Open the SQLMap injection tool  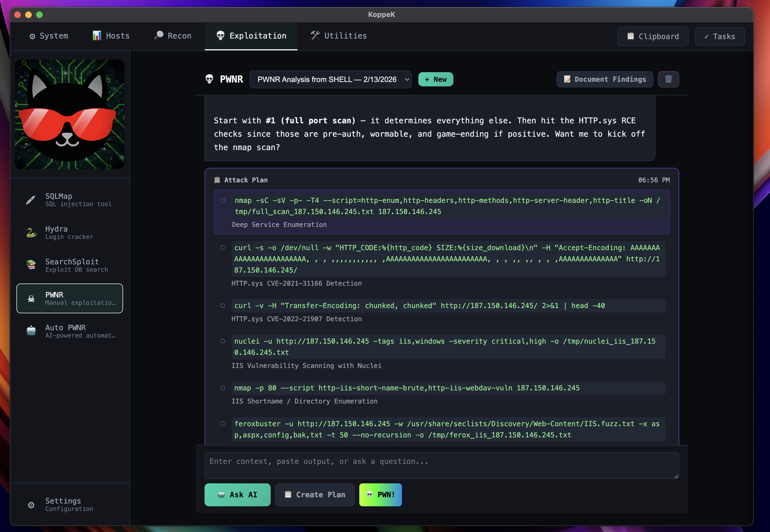point(69,200)
